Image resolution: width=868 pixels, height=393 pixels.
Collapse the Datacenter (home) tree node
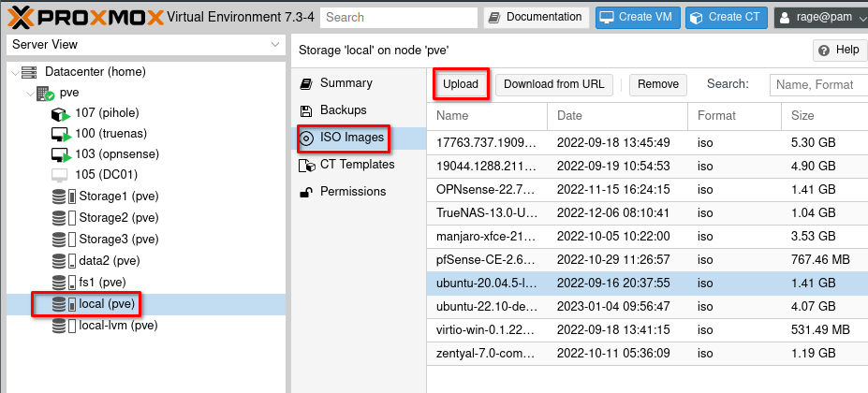13,72
